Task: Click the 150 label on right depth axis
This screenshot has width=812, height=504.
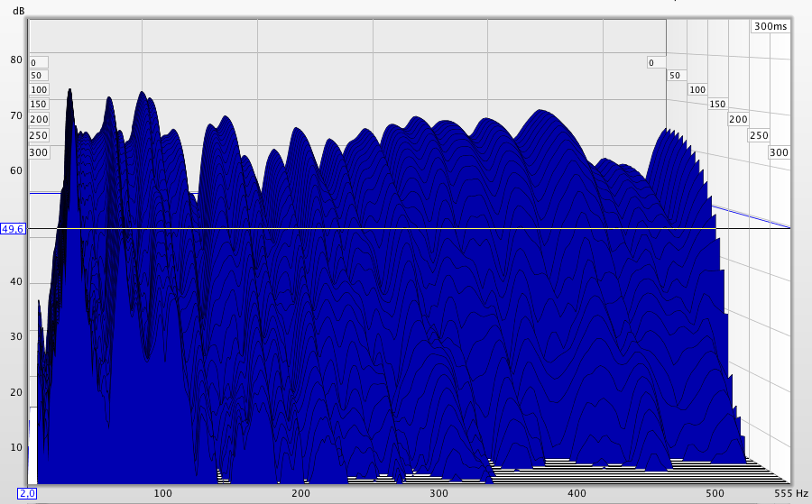Action: pos(718,104)
